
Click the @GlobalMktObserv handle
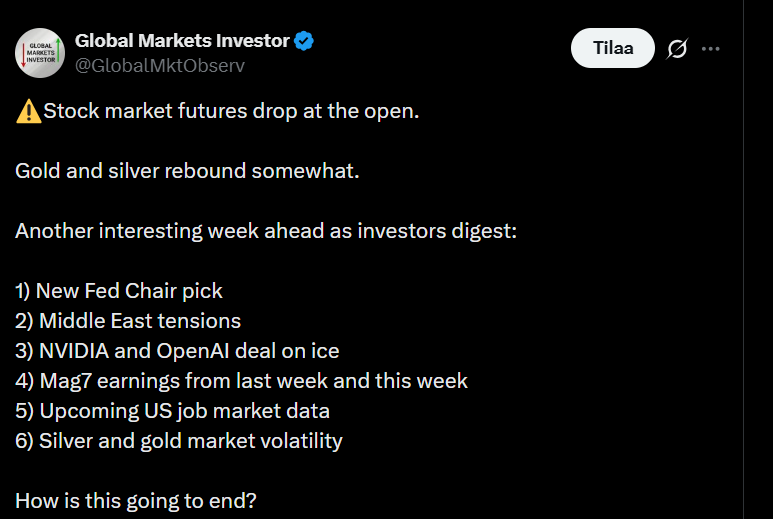[x=160, y=65]
